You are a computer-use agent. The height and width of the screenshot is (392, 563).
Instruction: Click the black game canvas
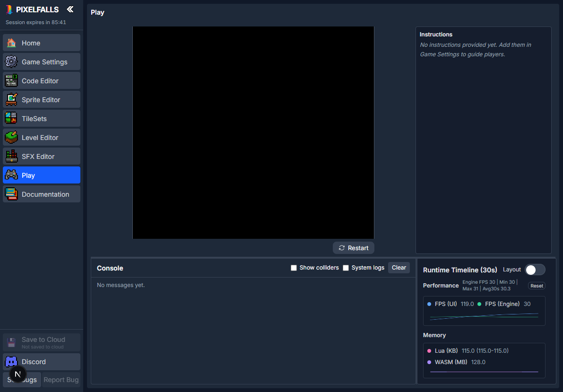(253, 132)
